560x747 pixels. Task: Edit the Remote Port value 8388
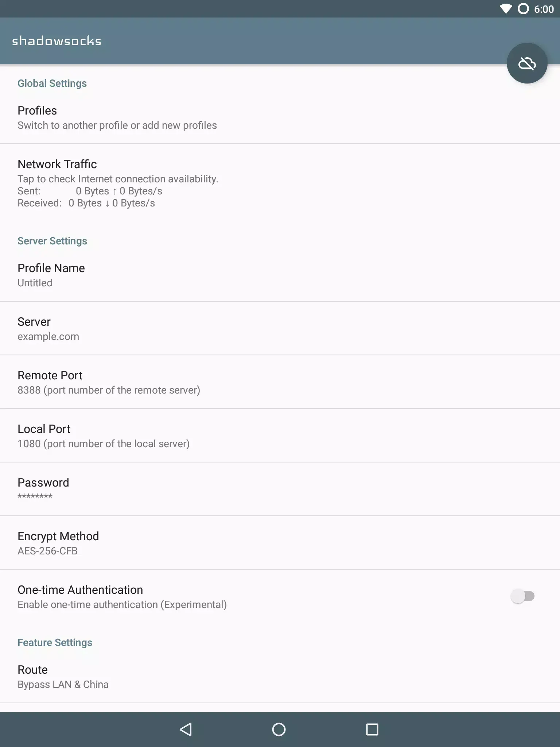[x=146, y=382]
